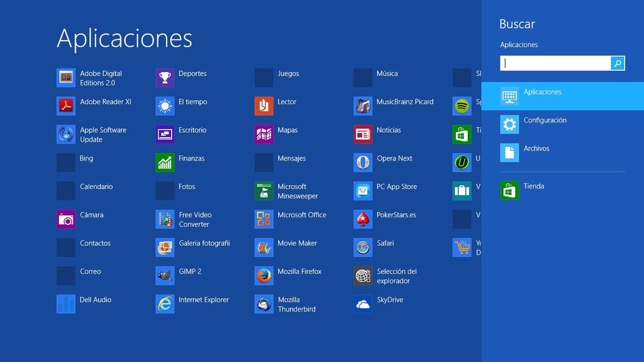Select Configuración search scope
Viewport: 644px width, 362px height.
point(563,125)
